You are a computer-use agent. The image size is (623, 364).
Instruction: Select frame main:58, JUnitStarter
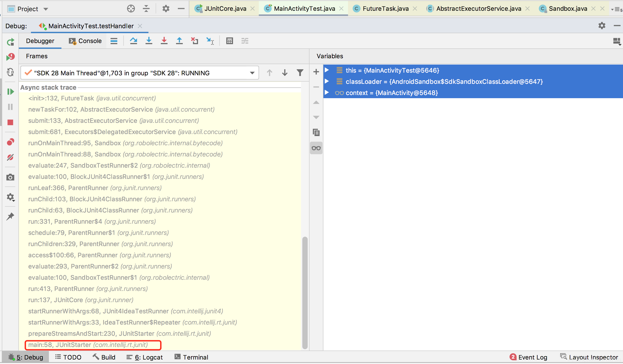pyautogui.click(x=88, y=345)
